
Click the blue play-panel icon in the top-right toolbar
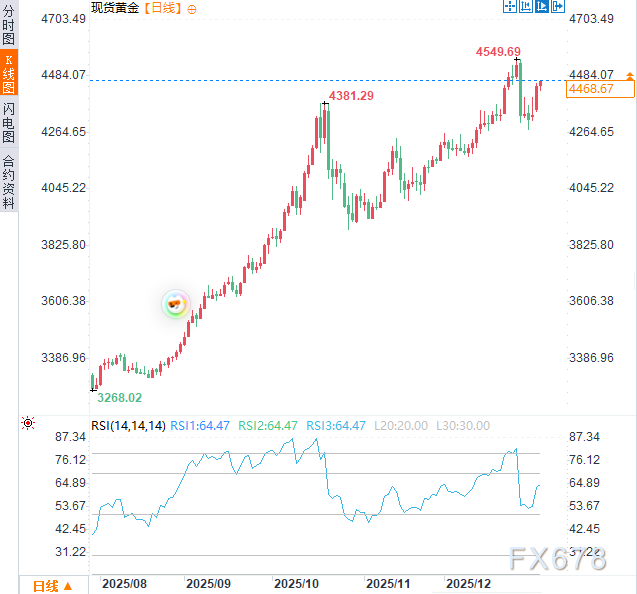point(541,6)
